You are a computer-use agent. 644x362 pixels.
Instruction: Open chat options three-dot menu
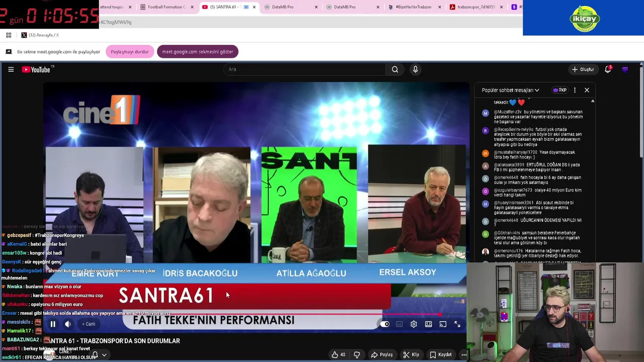(575, 90)
